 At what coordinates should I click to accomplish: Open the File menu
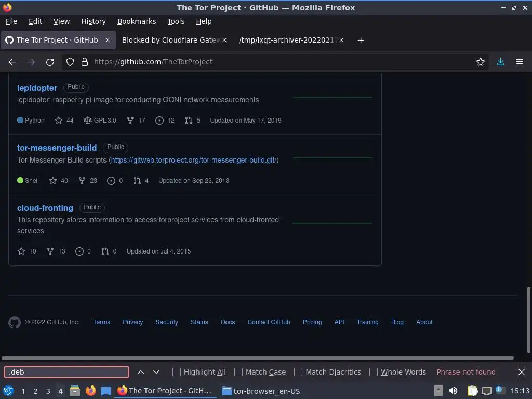coord(11,21)
